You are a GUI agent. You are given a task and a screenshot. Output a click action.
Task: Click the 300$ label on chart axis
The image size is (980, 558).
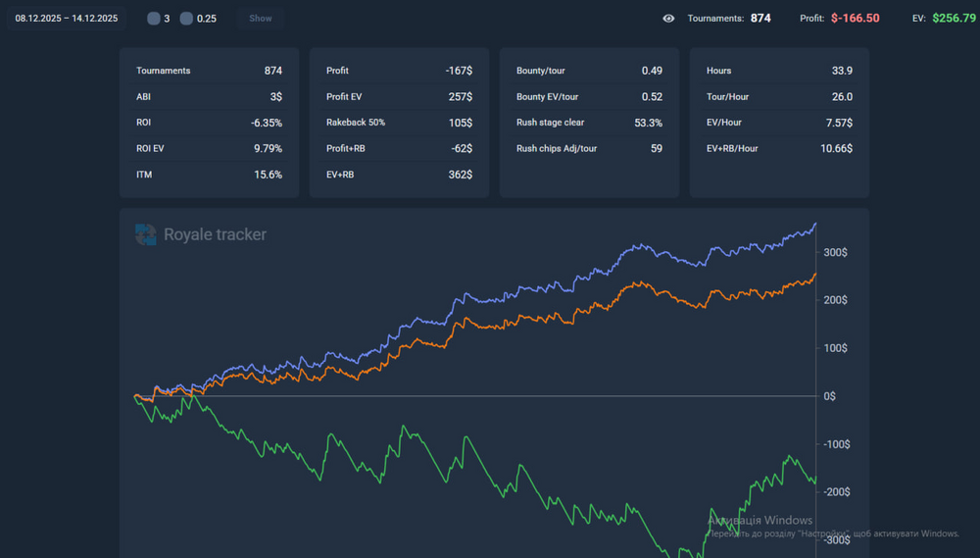[x=835, y=252]
